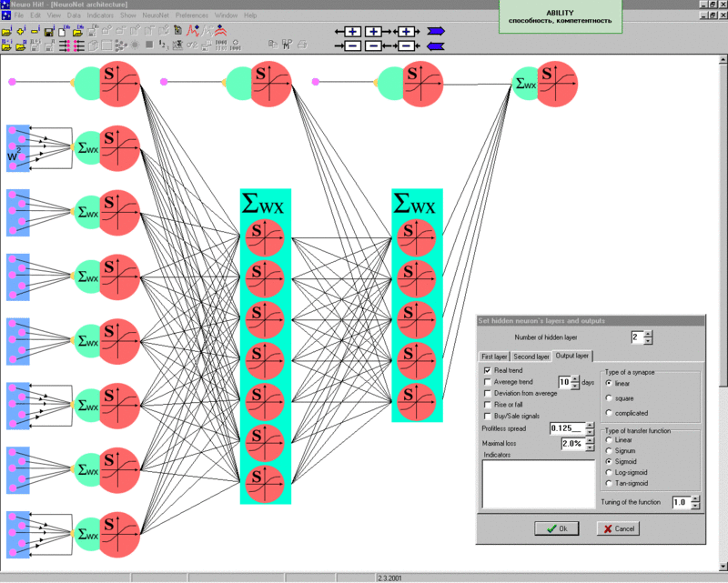This screenshot has width=728, height=583.
Task: Confirm settings with the Ok button
Action: (x=557, y=528)
